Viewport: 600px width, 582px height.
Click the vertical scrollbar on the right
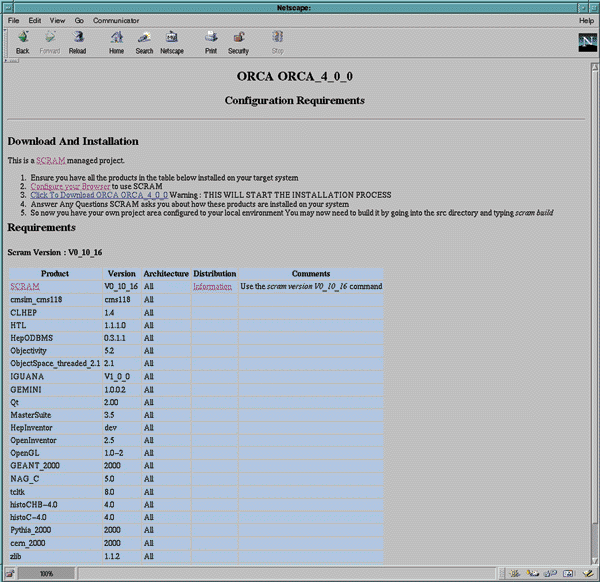click(594, 300)
